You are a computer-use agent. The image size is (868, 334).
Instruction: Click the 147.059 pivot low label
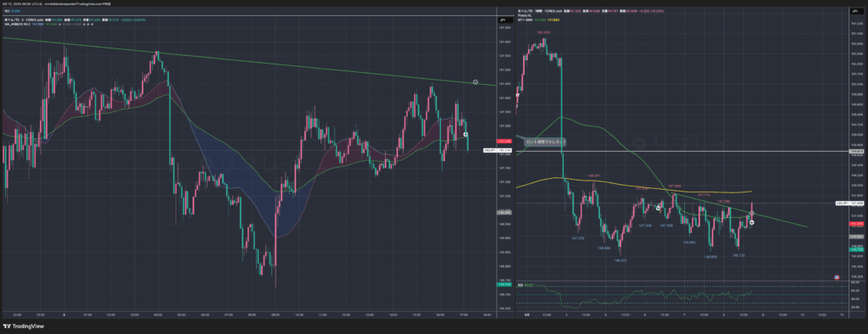click(578, 237)
